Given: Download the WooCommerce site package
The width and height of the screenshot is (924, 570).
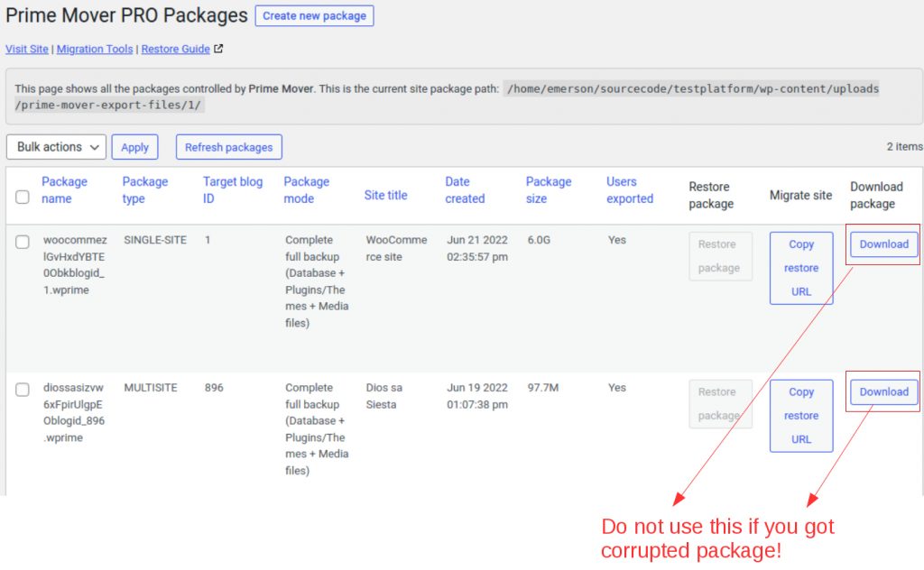Looking at the screenshot, I should pyautogui.click(x=883, y=244).
